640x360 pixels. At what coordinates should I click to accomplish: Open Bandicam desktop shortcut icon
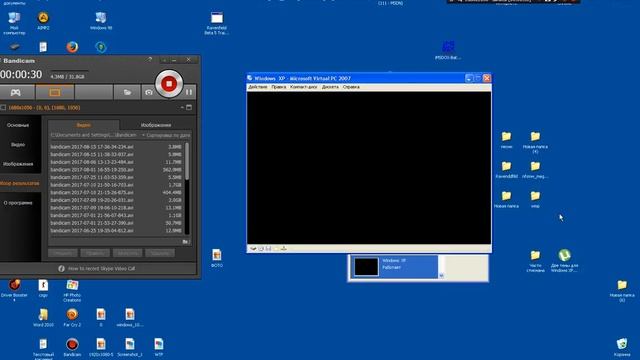(x=72, y=347)
